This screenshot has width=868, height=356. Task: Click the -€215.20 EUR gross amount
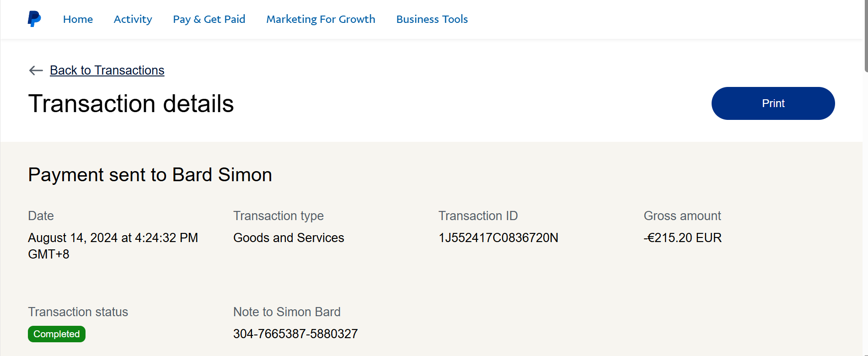click(682, 238)
